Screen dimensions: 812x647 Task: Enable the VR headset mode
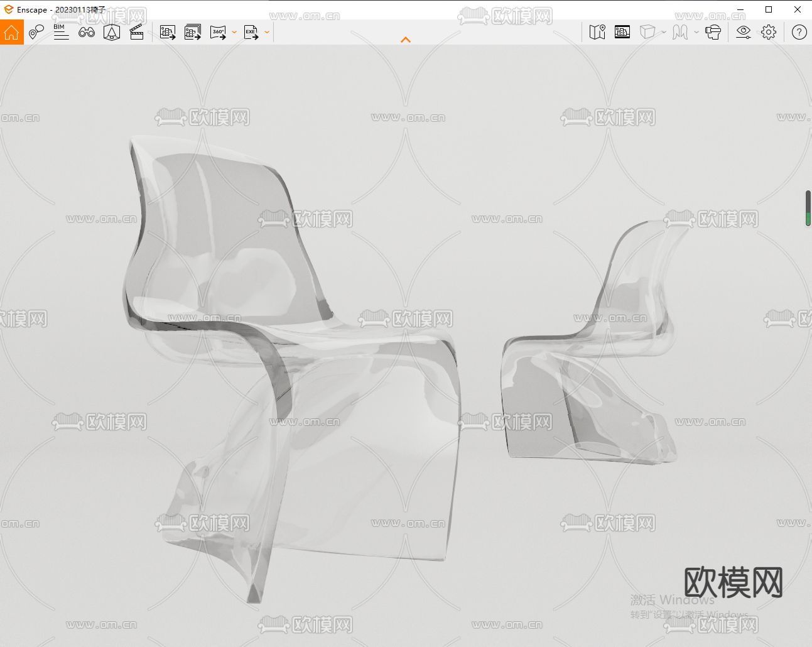pos(713,32)
